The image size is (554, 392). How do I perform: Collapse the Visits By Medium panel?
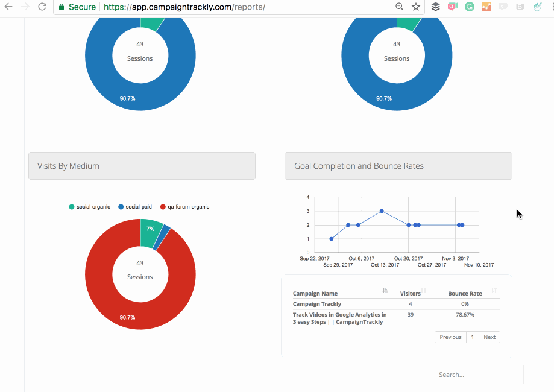(142, 165)
